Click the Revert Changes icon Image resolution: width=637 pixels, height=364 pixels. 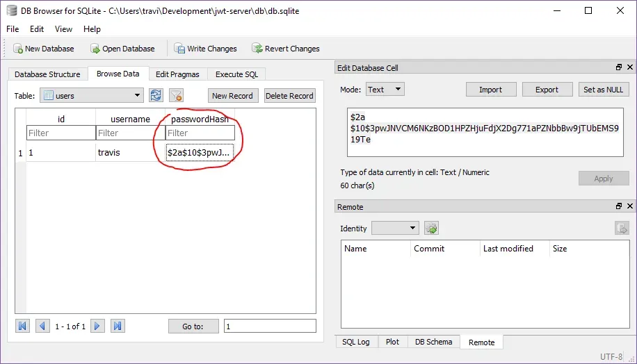pos(257,49)
